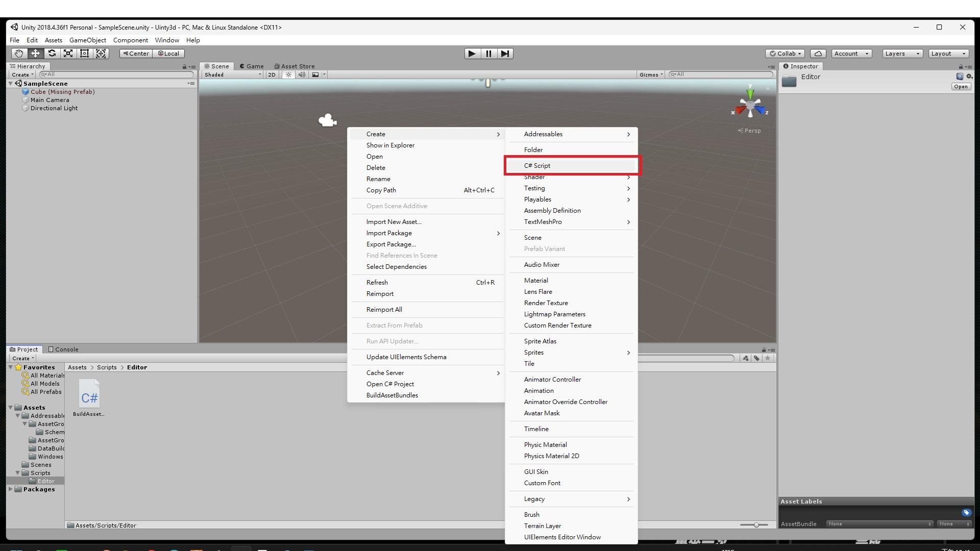Select the Rotate tool
This screenshot has width=980, height=551.
point(52,53)
